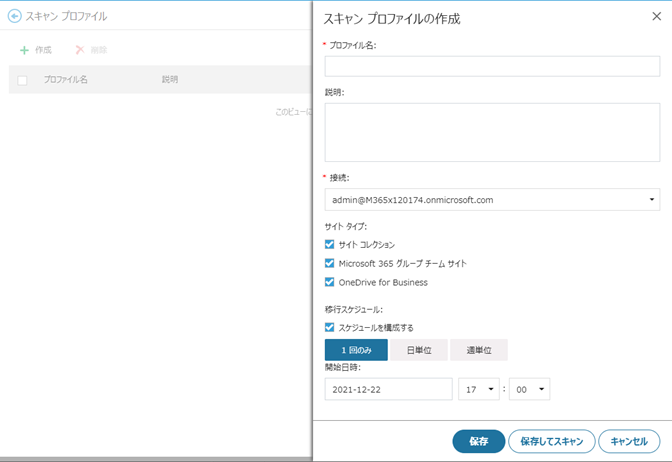Open the hour dropdown showing 17

[479, 389]
